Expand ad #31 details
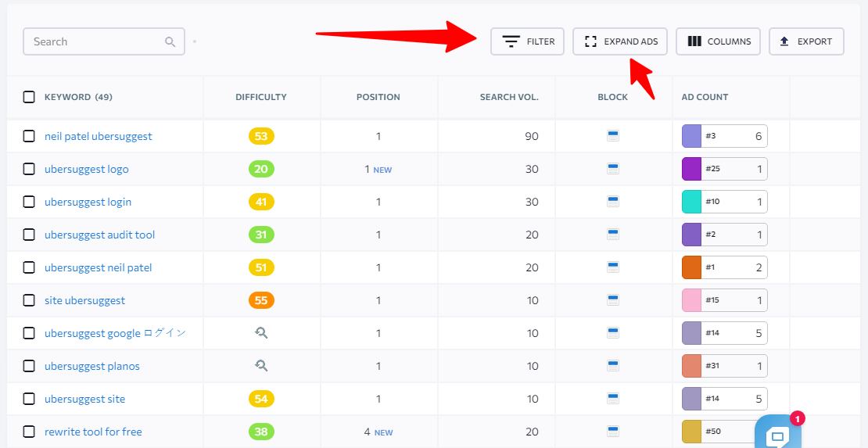Screen dimensions: 868x448 [725, 366]
